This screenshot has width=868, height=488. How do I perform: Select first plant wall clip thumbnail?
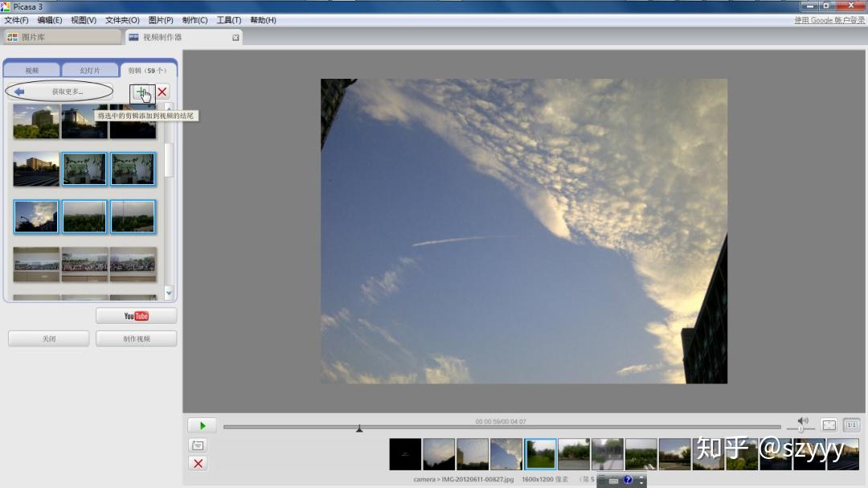84,169
